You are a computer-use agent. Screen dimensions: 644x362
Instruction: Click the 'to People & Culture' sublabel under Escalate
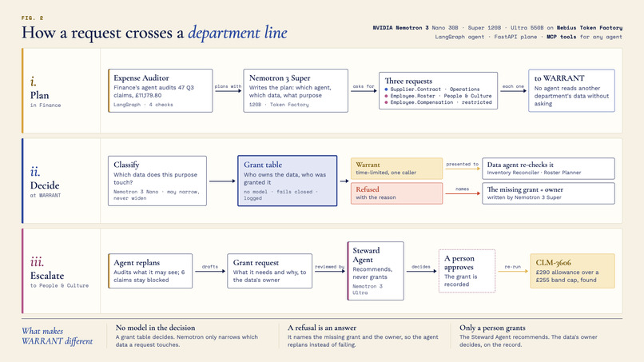pyautogui.click(x=59, y=285)
